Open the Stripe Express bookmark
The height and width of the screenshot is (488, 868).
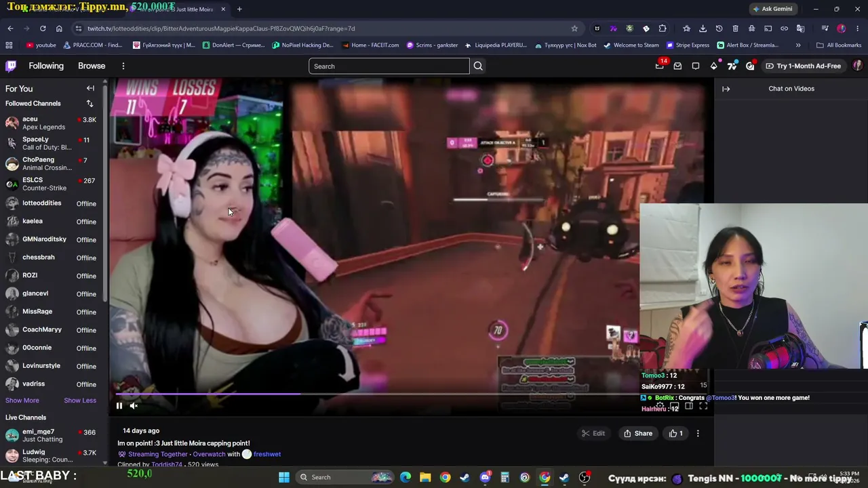tap(688, 45)
